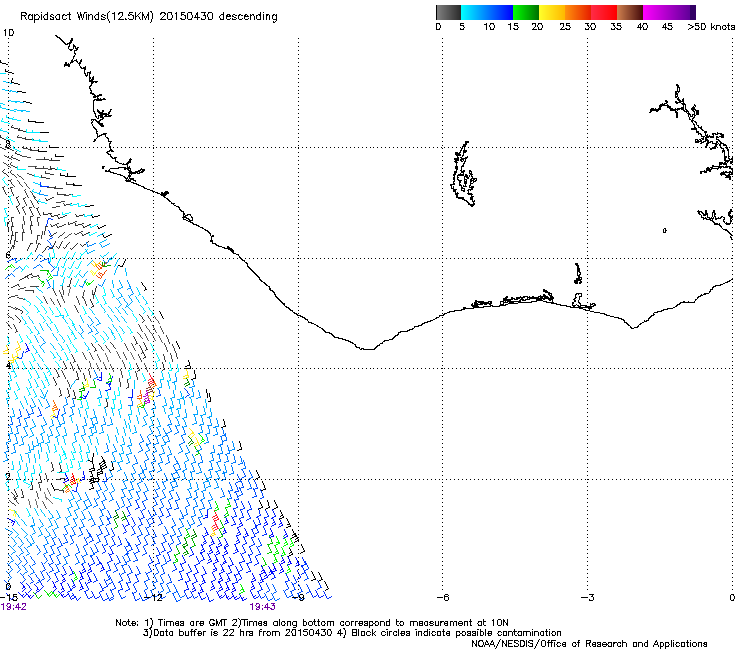
Task: Click the title 'Rapidscat Winds(12.5KM) 20150430 descending'
Action: point(149,17)
